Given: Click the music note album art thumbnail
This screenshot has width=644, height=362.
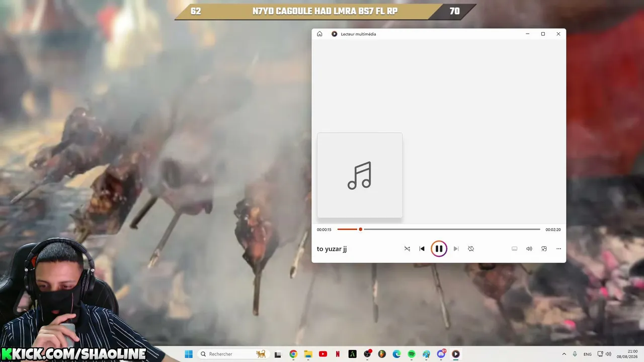Looking at the screenshot, I should coord(360,175).
